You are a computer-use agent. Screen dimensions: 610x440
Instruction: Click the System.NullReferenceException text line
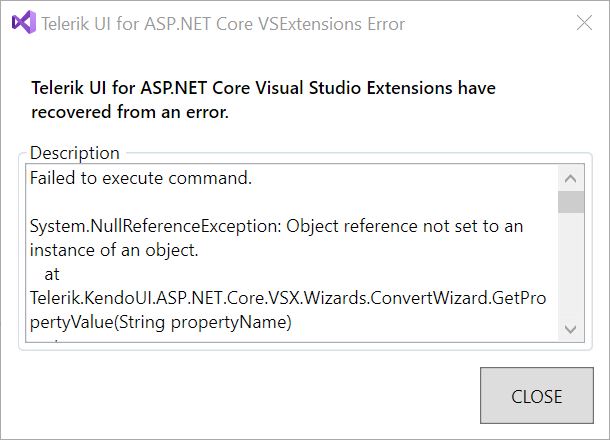(276, 226)
